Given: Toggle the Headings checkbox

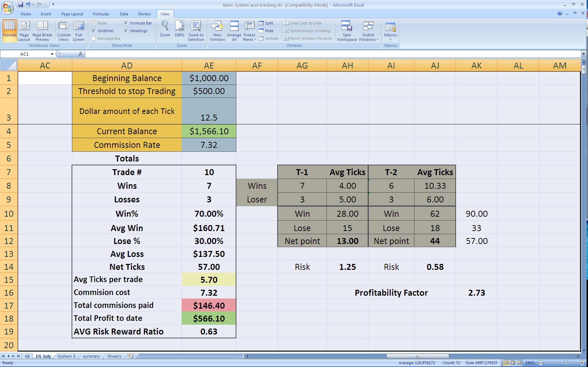Looking at the screenshot, I should 126,31.
